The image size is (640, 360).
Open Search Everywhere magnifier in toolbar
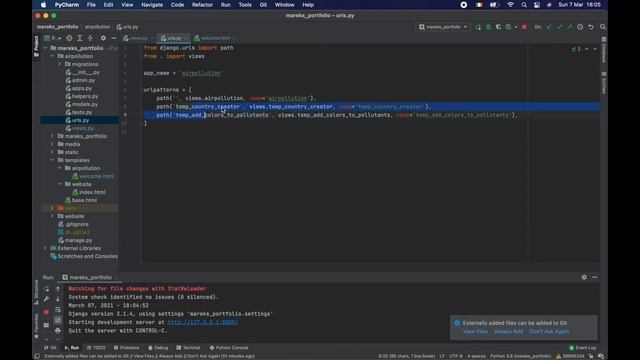point(603,27)
